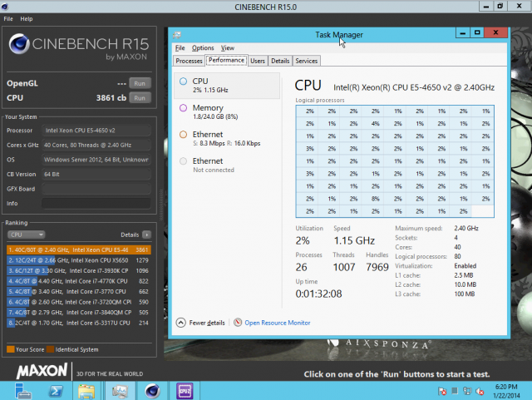Click the Up time 0:01:32:08 value
This screenshot has width=532, height=400.
(x=318, y=294)
